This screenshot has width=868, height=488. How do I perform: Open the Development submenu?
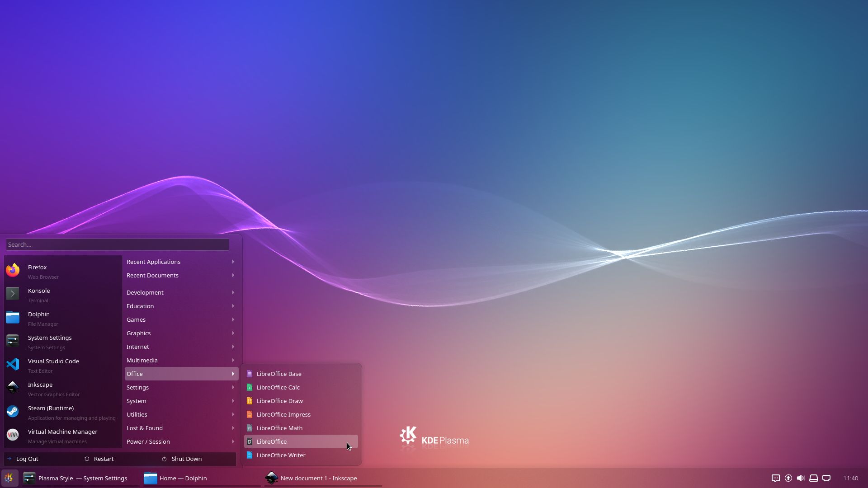coord(145,292)
